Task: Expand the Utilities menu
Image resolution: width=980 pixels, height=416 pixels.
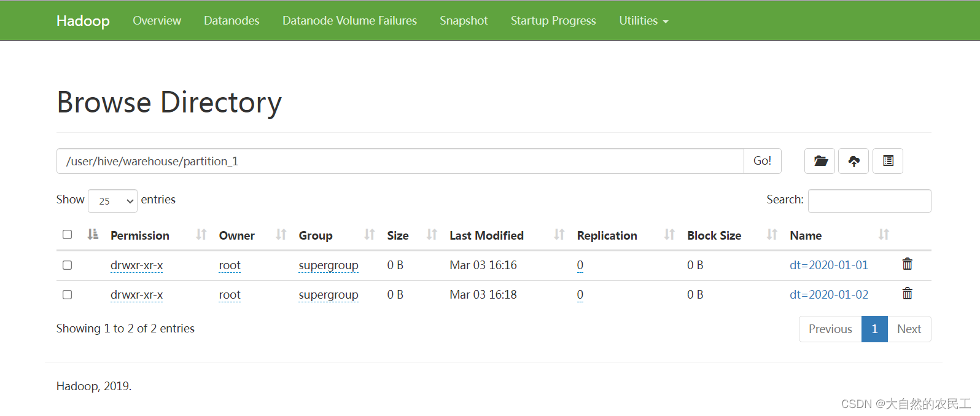Action: click(644, 20)
